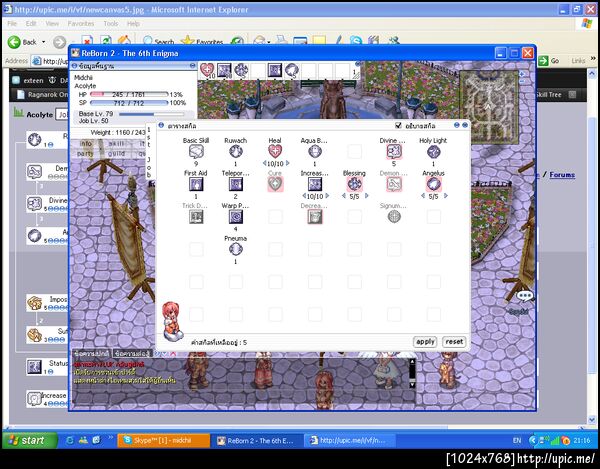The image size is (600, 469).
Task: Select the Basic Skill icon
Action: click(x=196, y=151)
